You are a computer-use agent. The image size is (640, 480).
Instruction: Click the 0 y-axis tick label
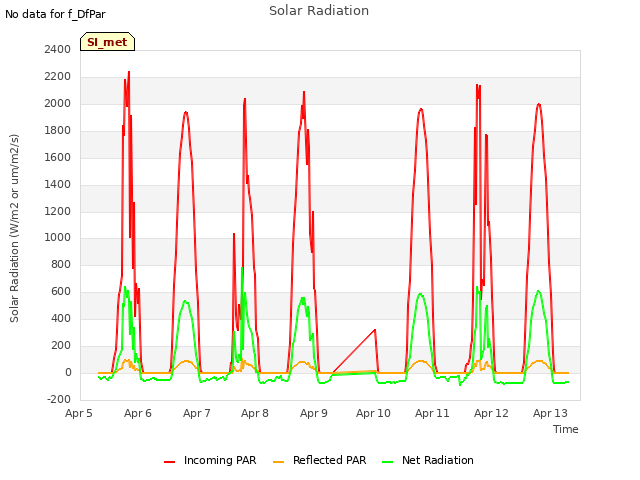68,372
